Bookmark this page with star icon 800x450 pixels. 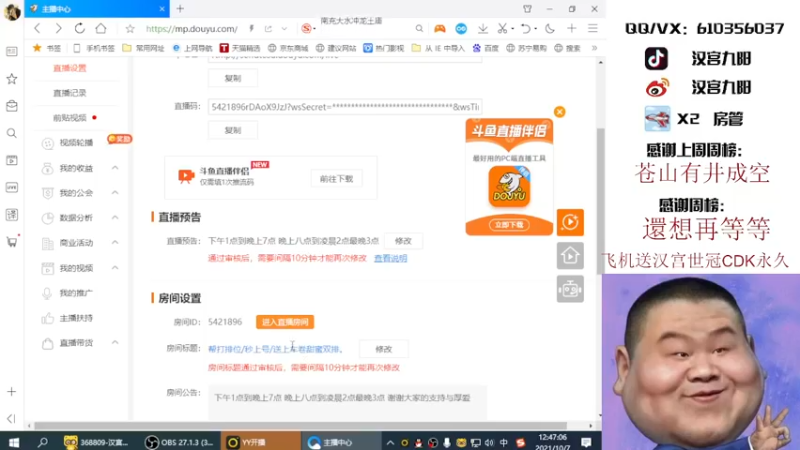[x=130, y=29]
